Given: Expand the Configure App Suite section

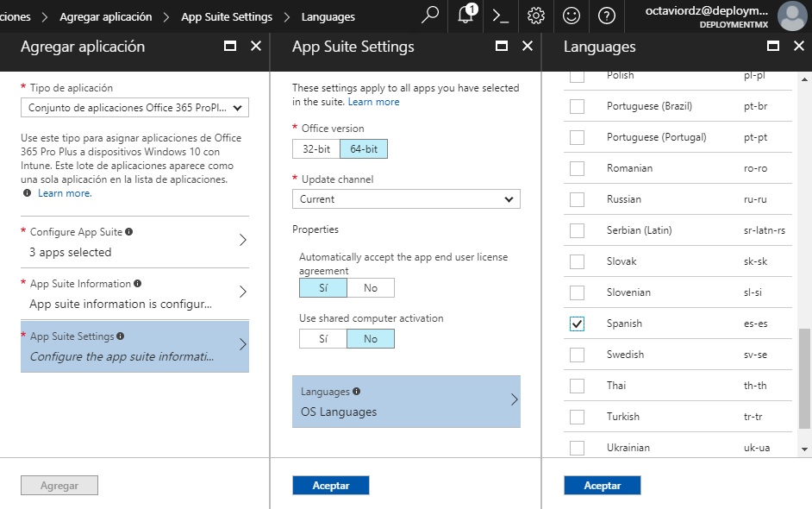Looking at the screenshot, I should 134,242.
